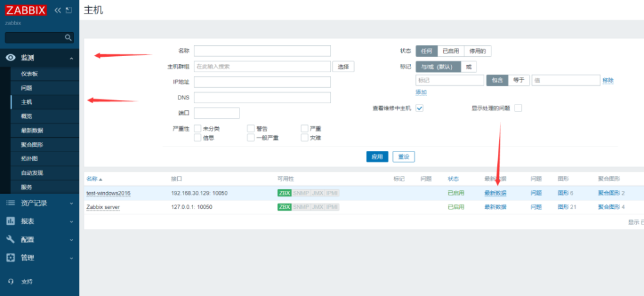The width and height of the screenshot is (644, 296).
Task: Click the hide sidebar icon beside collapse arrows
Action: (x=69, y=10)
